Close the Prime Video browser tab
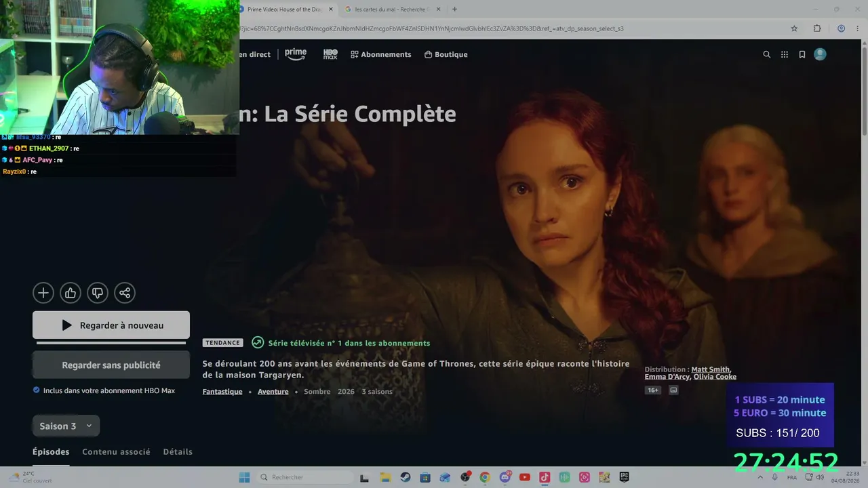Viewport: 868px width, 488px height. tap(331, 9)
